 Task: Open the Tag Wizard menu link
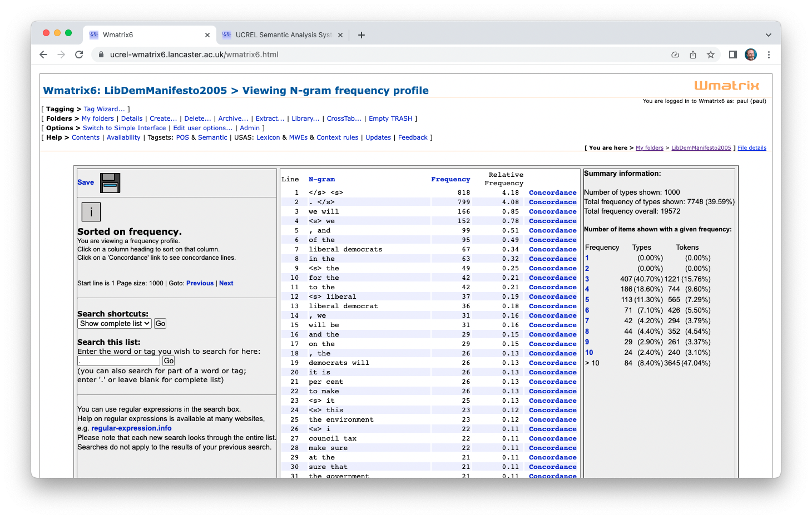(x=105, y=109)
